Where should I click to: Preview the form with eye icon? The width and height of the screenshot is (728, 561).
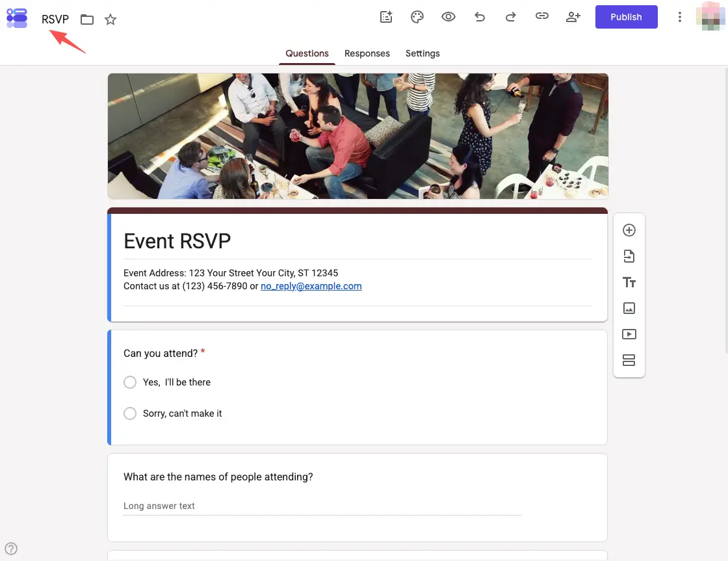pos(448,17)
